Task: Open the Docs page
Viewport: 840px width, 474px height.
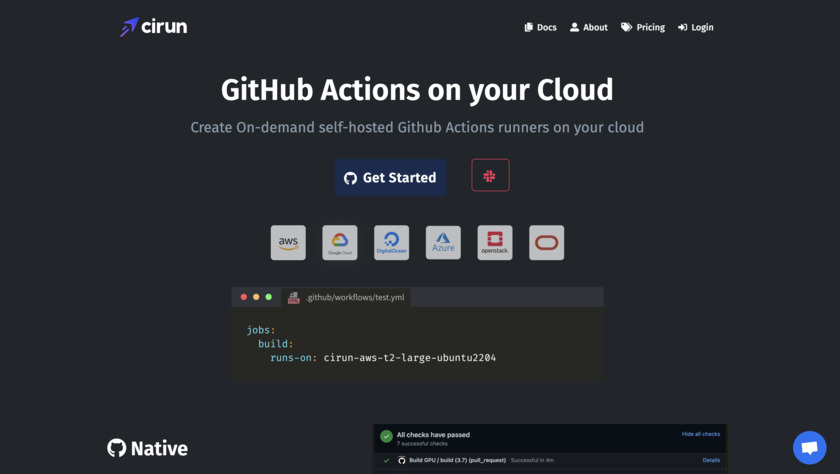Action: (540, 27)
